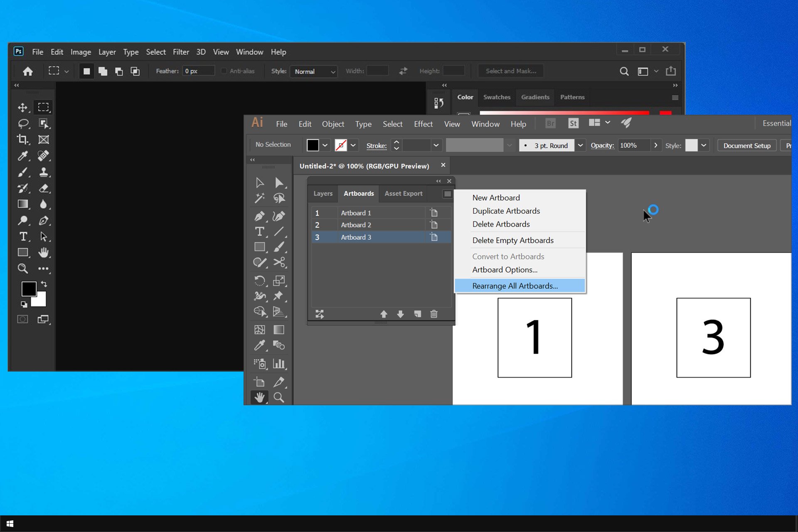Click Photoshop's black foreground color swatch
The height and width of the screenshot is (532, 798).
29,289
